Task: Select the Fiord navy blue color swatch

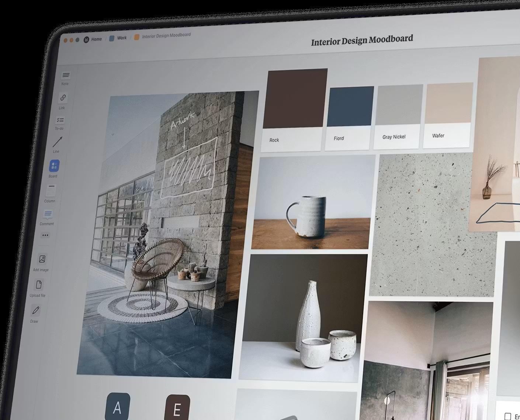Action: 349,119
